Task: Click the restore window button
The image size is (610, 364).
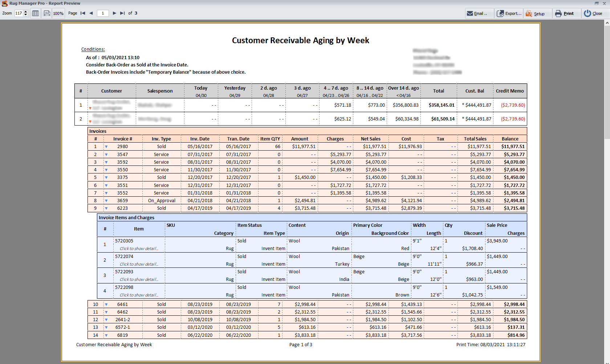Action: [597, 3]
